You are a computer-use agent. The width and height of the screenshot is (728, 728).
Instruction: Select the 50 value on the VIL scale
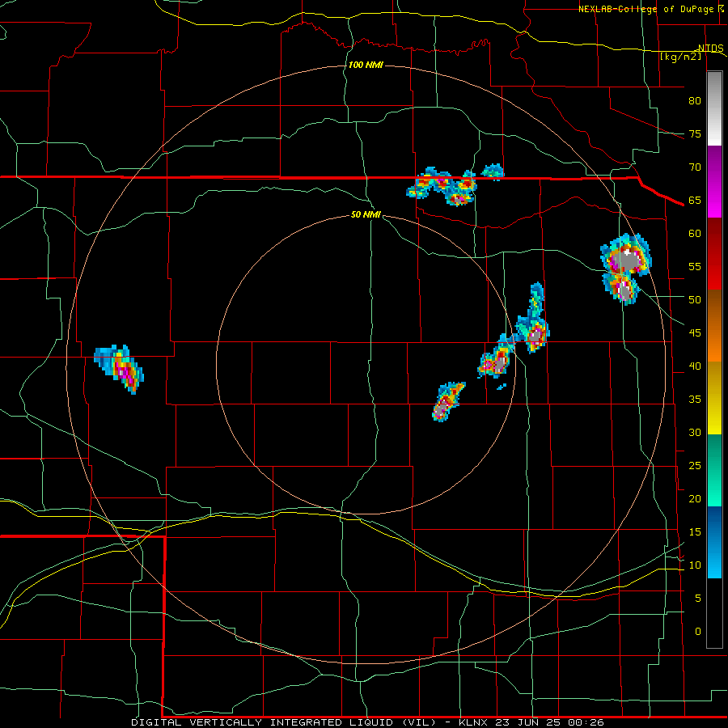[x=695, y=299]
